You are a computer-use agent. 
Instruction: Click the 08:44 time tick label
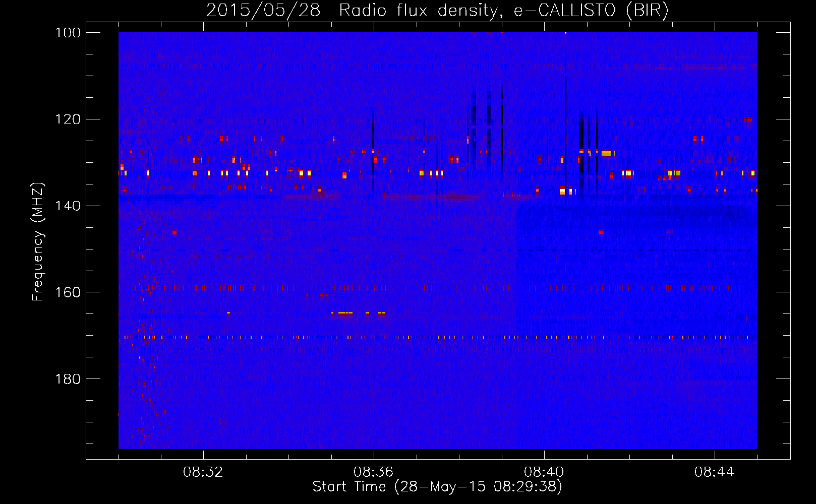tap(715, 472)
